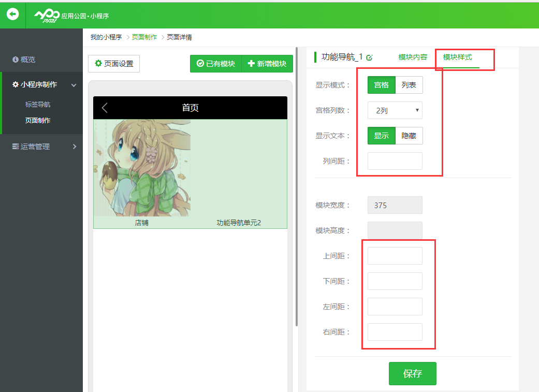539x392 pixels.
Task: Click 已有模块 existing modules button
Action: click(216, 64)
